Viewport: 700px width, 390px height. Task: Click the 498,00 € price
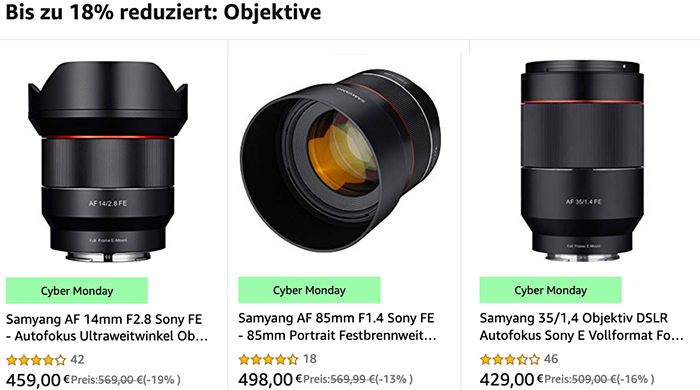pyautogui.click(x=270, y=379)
